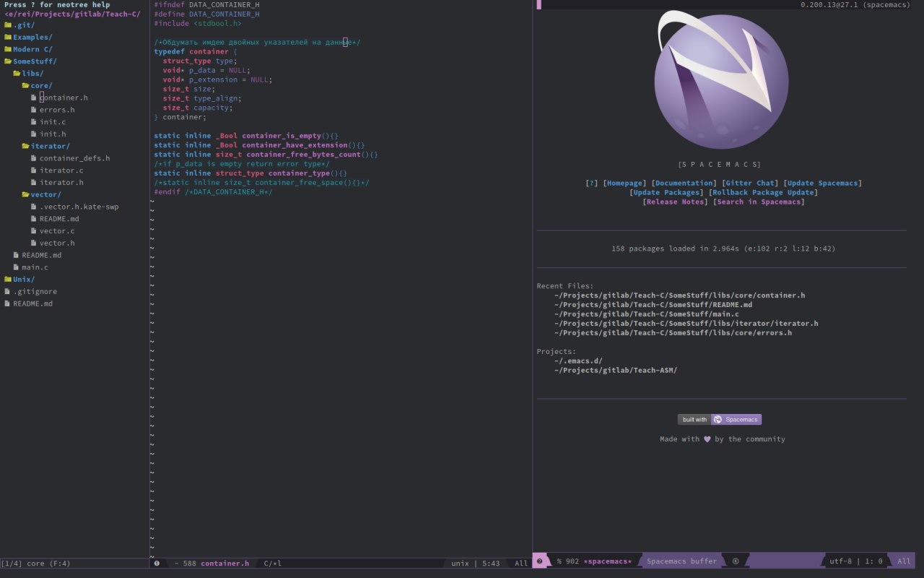924x578 pixels.
Task: Click Rollback Package Update
Action: [762, 193]
